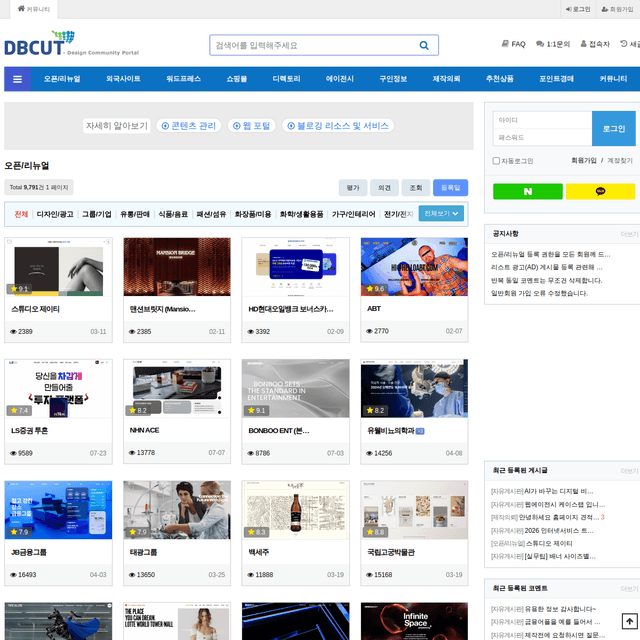
Task: Toggle the 자동로그인 checkbox
Action: [496, 161]
